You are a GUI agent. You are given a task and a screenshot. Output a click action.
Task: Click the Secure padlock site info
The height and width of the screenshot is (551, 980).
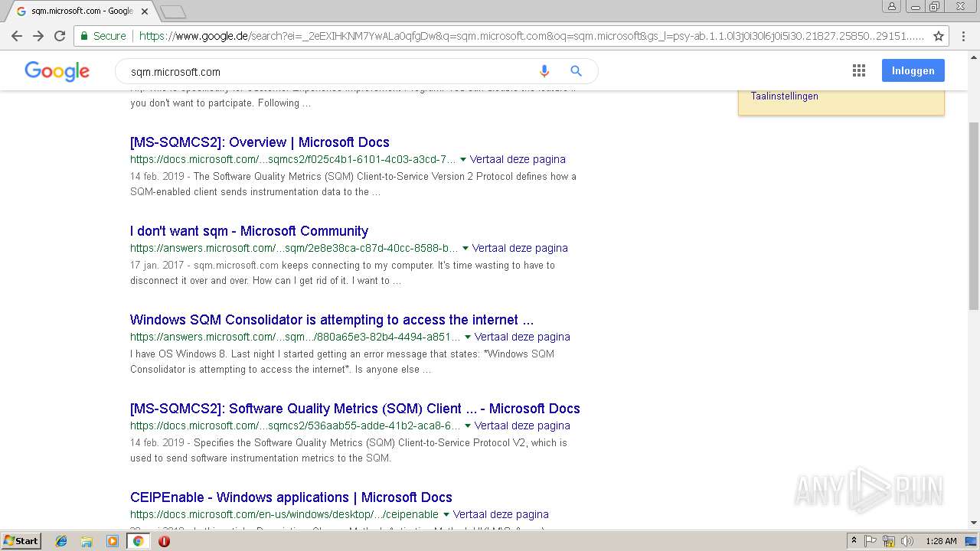click(103, 36)
